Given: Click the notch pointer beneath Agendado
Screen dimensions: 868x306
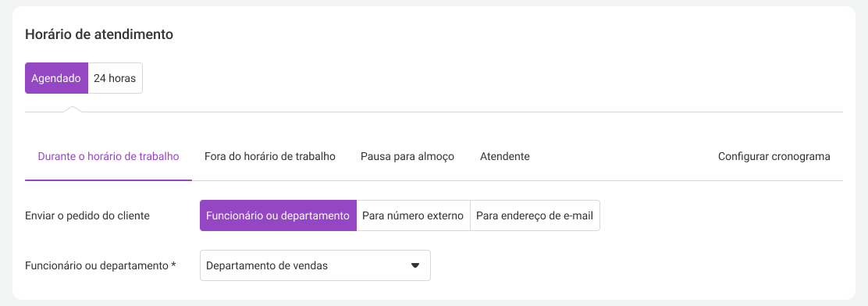Looking at the screenshot, I should coord(73,109).
